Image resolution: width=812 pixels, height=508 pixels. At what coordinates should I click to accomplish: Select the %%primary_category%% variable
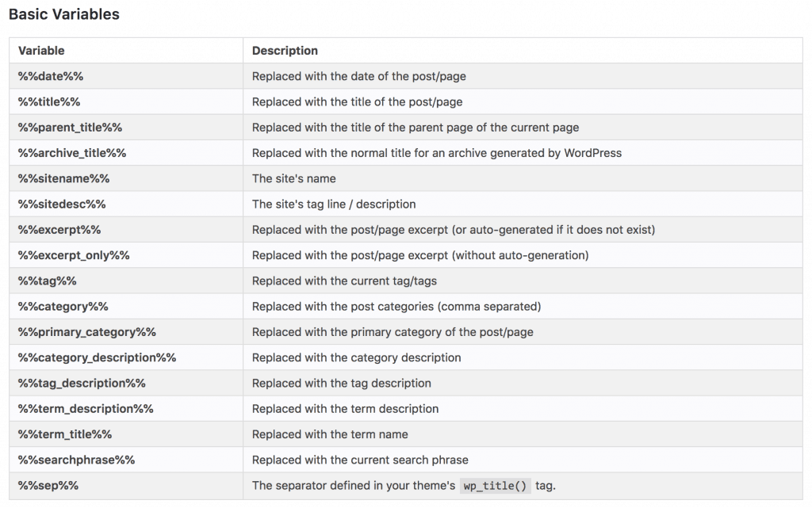pos(87,332)
